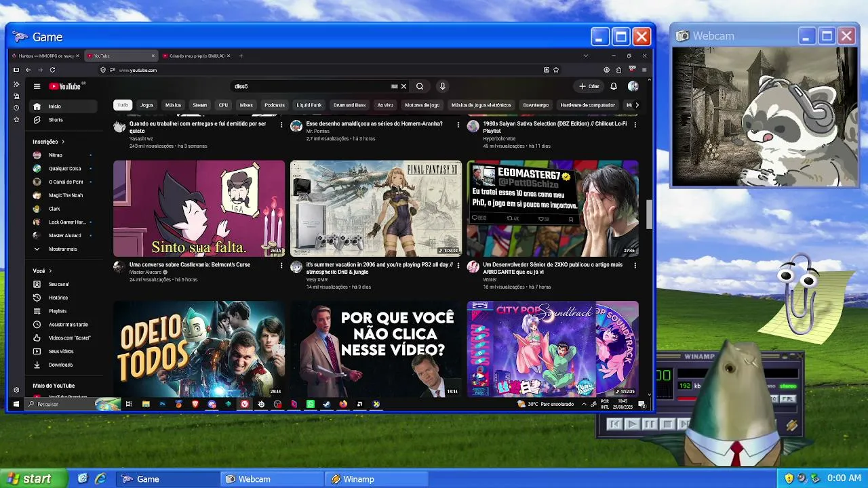
Task: Open the browser tab list dropdown
Action: (x=586, y=56)
